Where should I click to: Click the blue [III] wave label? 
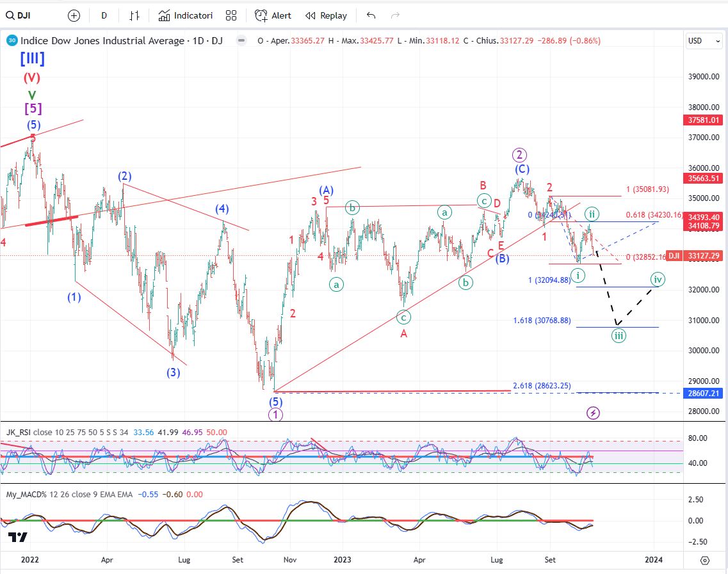click(x=33, y=58)
